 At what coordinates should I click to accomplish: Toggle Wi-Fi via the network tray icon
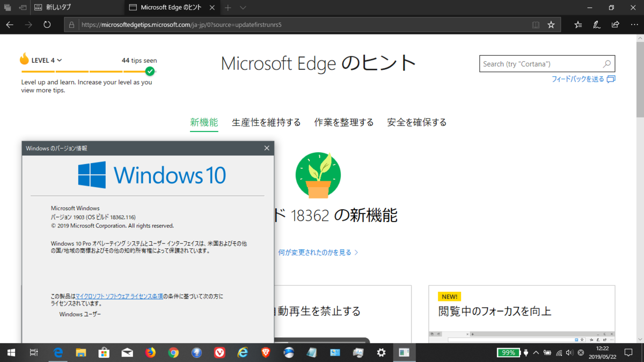(559, 353)
